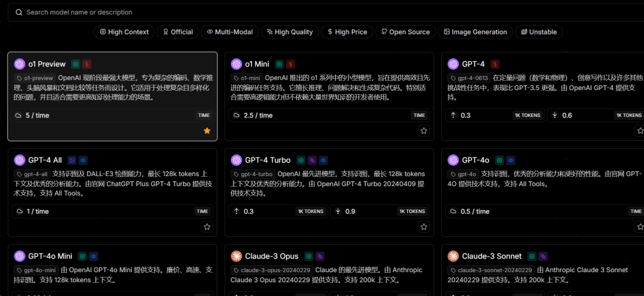This screenshot has width=644, height=296.
Task: Star the GPT-4 Turbo model card
Action: click(424, 227)
